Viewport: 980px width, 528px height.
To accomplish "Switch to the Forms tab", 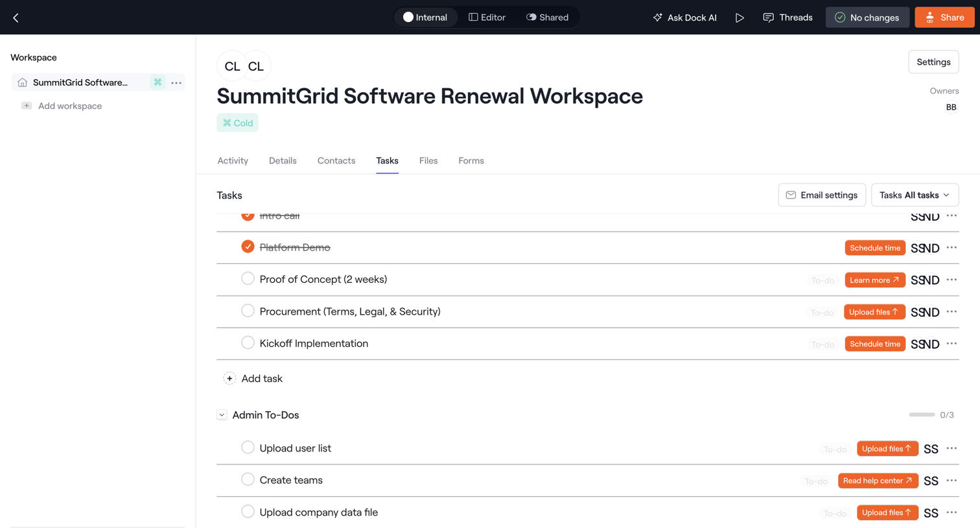I will [471, 161].
